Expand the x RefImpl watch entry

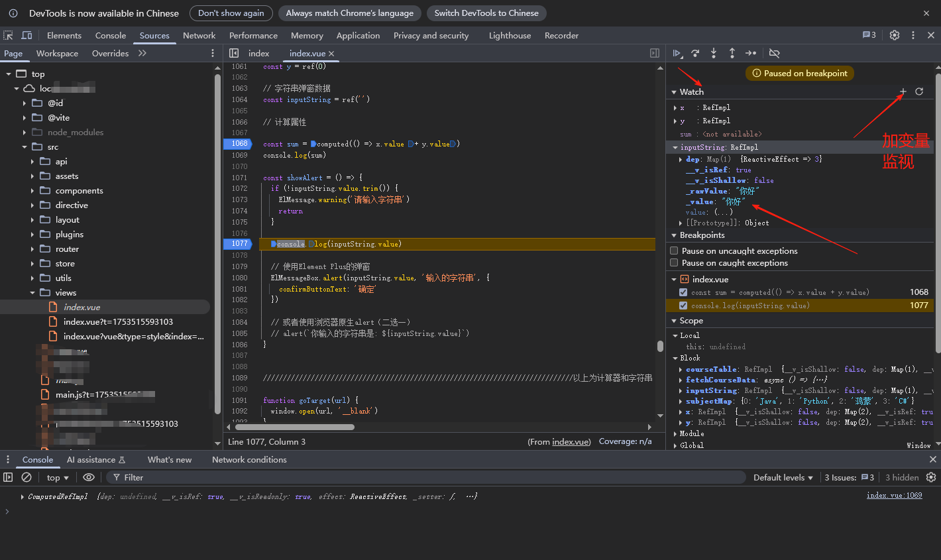coord(675,107)
